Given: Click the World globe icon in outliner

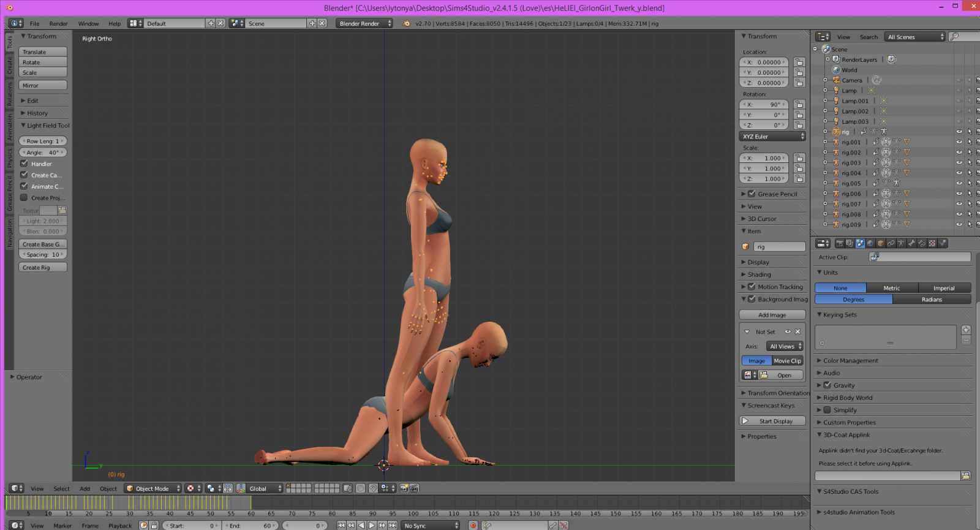Looking at the screenshot, I should tap(836, 70).
